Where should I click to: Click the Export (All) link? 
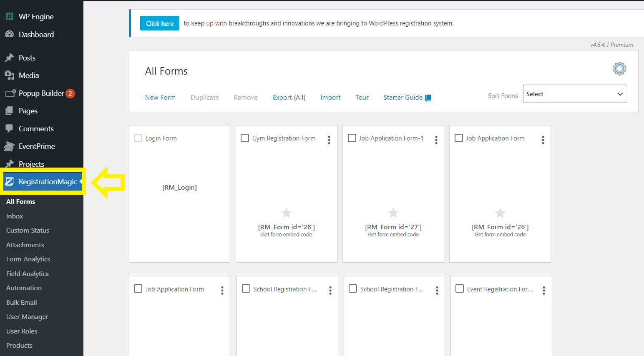(289, 97)
